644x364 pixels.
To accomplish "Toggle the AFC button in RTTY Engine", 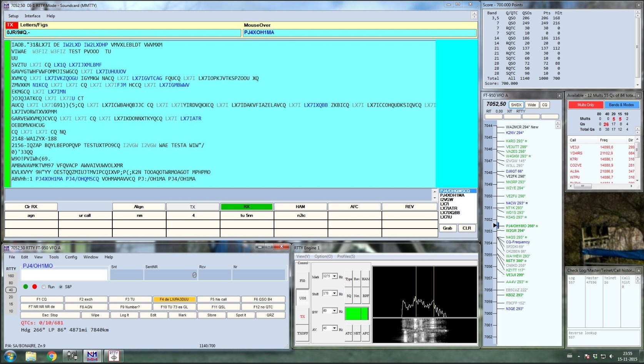I will (365, 333).
